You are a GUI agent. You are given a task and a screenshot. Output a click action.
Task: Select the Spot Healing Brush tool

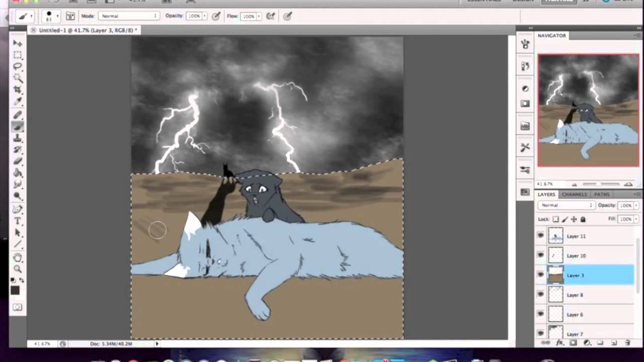[18, 115]
